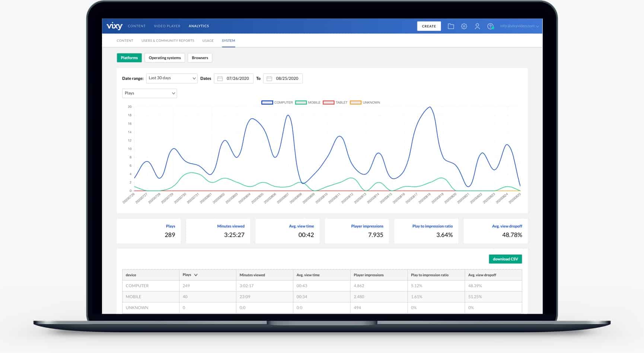Switch to USERS & COMMUNITY REPORTS tab

(168, 41)
